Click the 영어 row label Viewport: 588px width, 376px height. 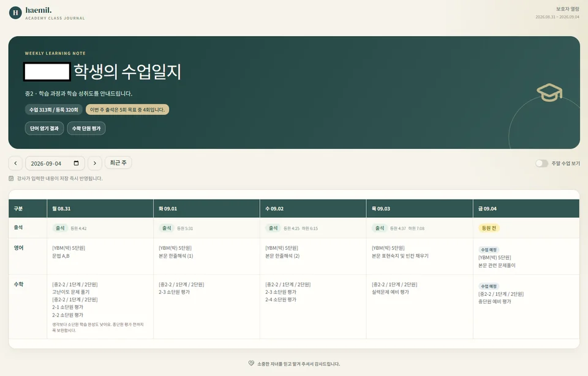18,248
